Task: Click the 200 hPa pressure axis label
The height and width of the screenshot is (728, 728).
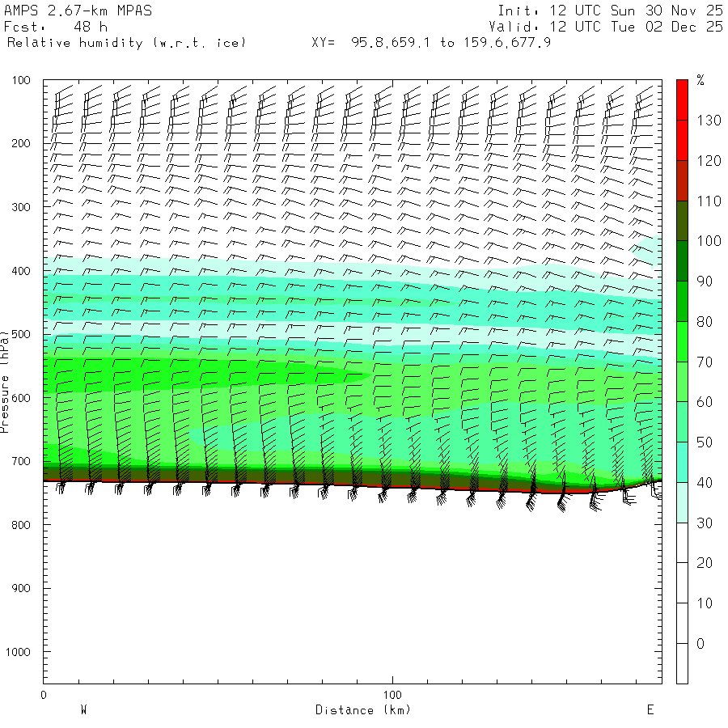Action: (x=21, y=143)
